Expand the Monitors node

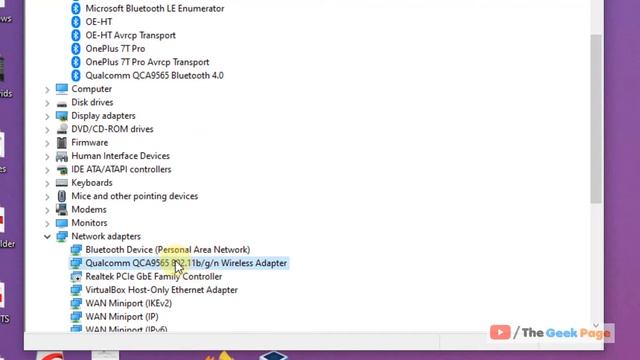coord(47,224)
